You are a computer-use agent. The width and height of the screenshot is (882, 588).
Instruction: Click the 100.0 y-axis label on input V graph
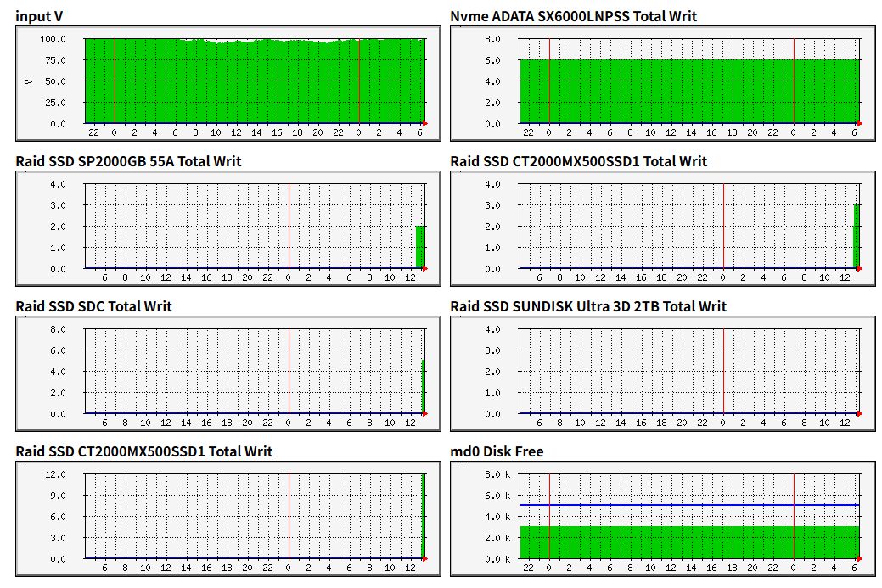[53, 39]
